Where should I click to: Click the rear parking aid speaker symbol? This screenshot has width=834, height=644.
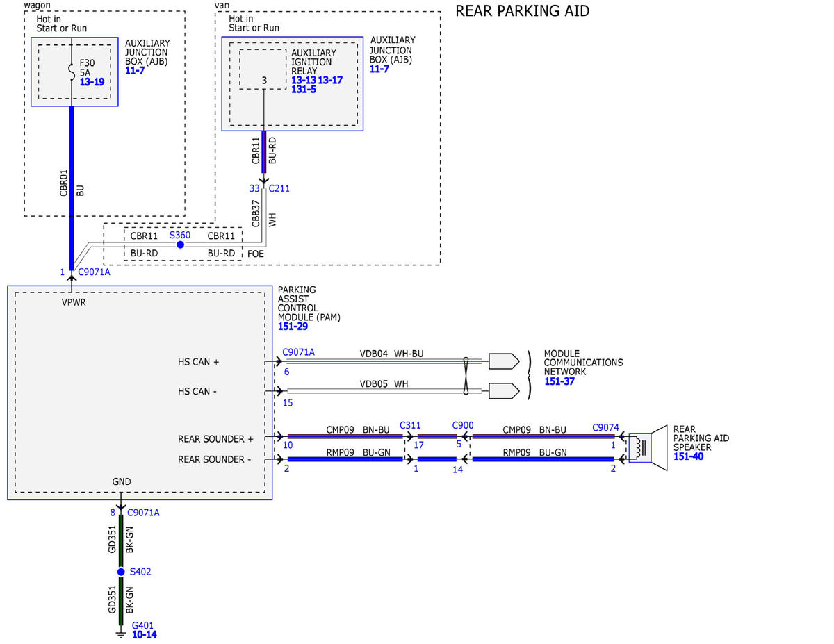click(647, 448)
